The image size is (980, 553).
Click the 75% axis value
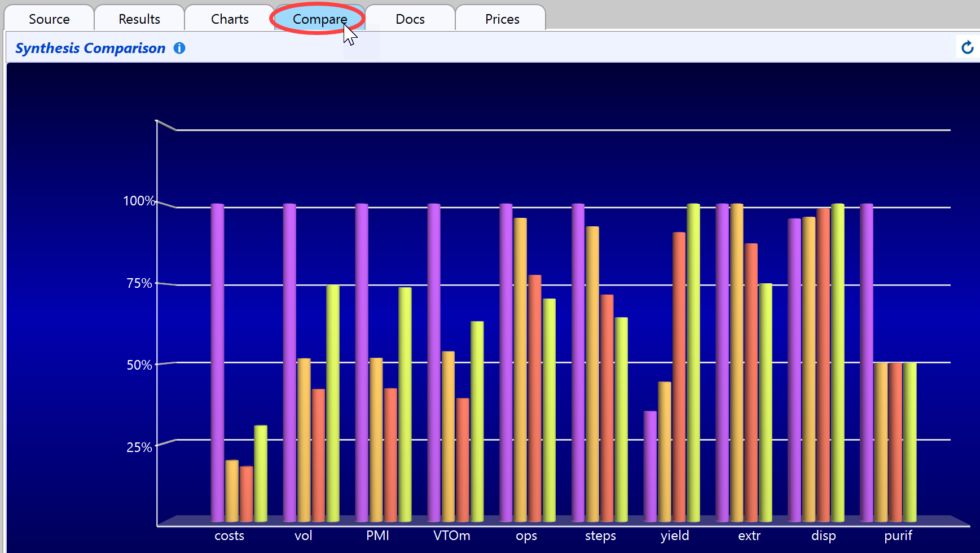coord(139,283)
